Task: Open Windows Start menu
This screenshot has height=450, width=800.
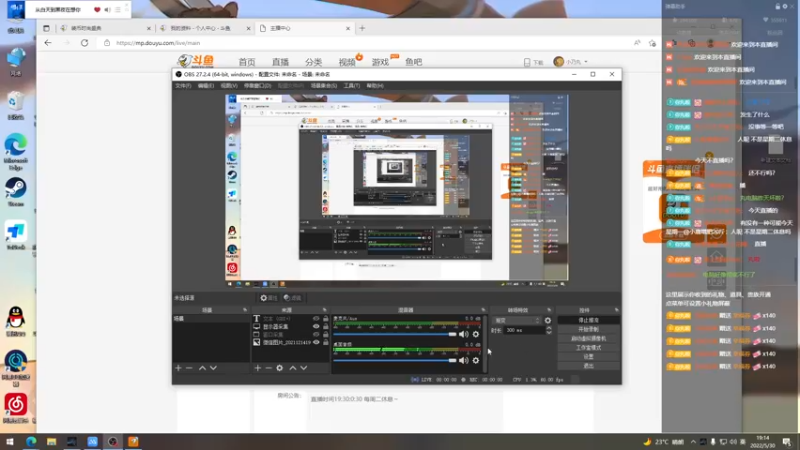Action: pos(10,442)
